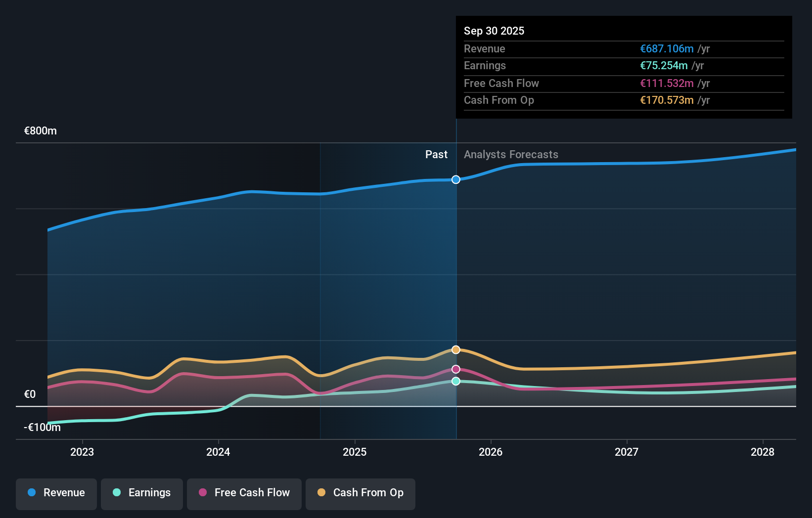The image size is (812, 518).
Task: Toggle the Earnings series visibility
Action: coord(142,494)
